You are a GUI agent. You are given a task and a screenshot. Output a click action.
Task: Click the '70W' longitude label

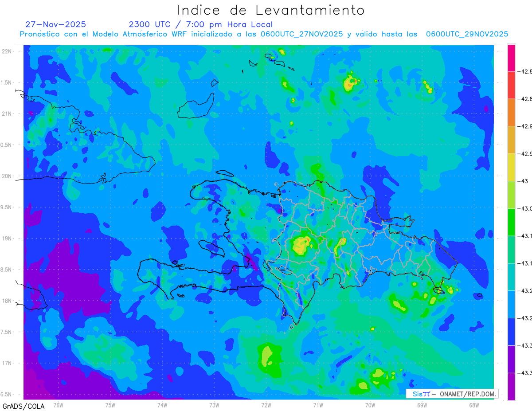370,405
